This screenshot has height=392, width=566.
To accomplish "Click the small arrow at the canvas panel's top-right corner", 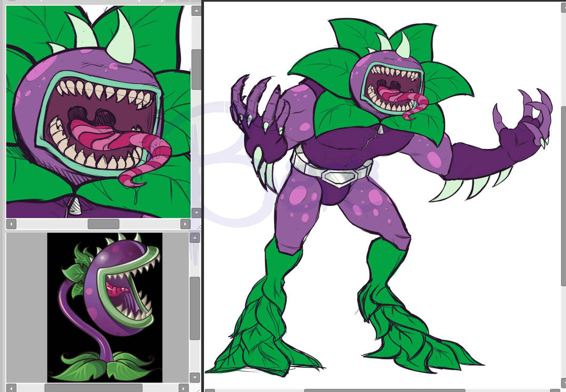I will 563,7.
